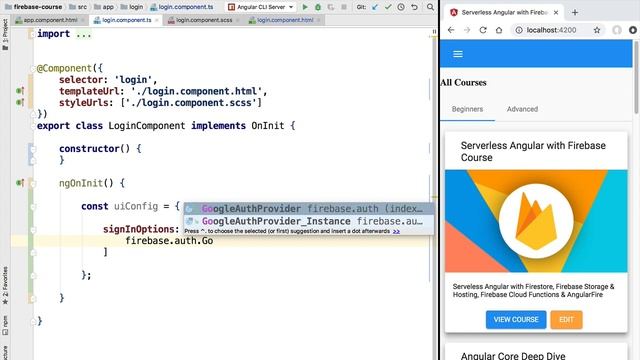Close the Serverless Angular browser tab
The image size is (640, 360).
(x=556, y=13)
